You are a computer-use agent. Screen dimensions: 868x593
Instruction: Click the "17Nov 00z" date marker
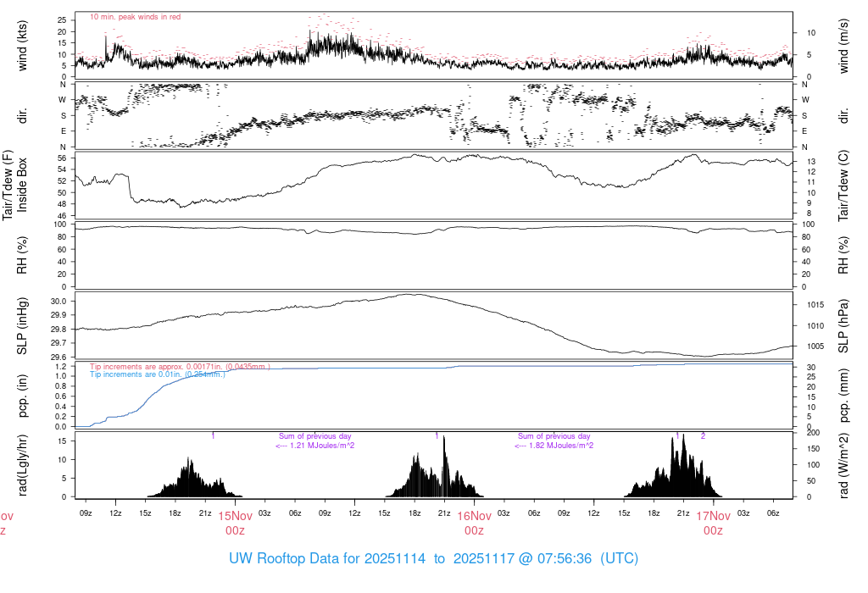(714, 524)
